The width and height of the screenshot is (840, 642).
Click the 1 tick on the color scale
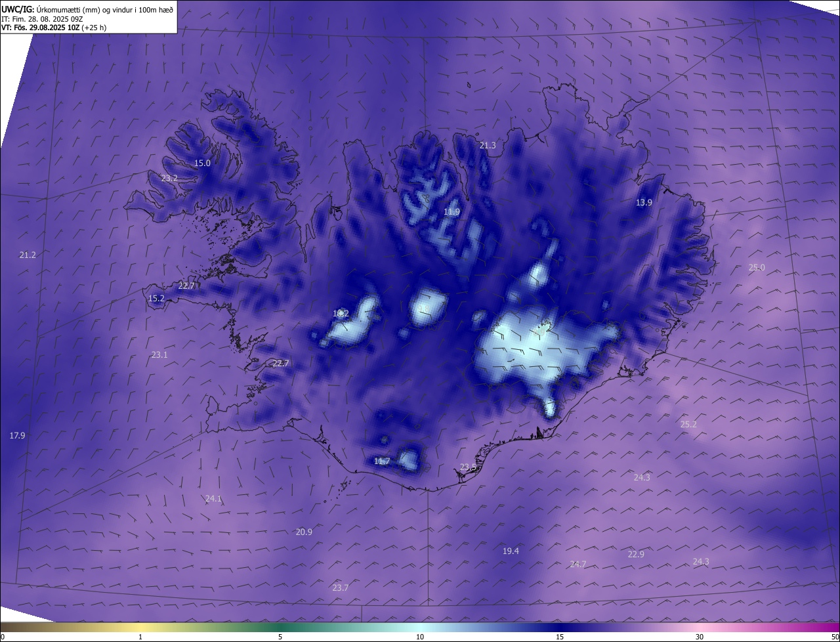pos(140,637)
